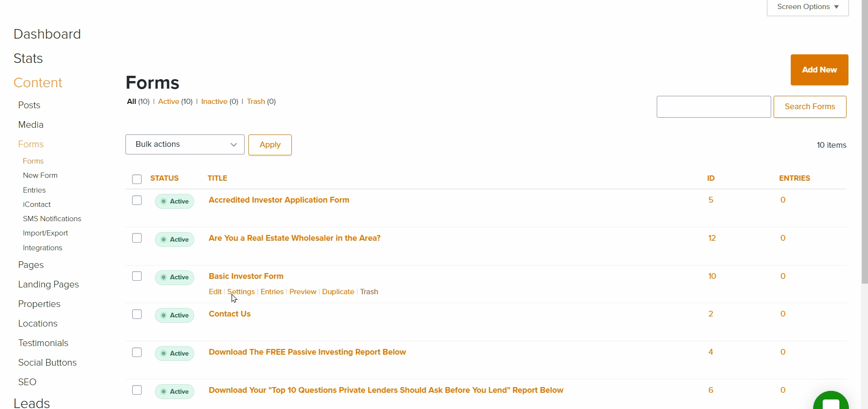Image resolution: width=868 pixels, height=409 pixels.
Task: Open the green chat widget bubble
Action: 831,400
